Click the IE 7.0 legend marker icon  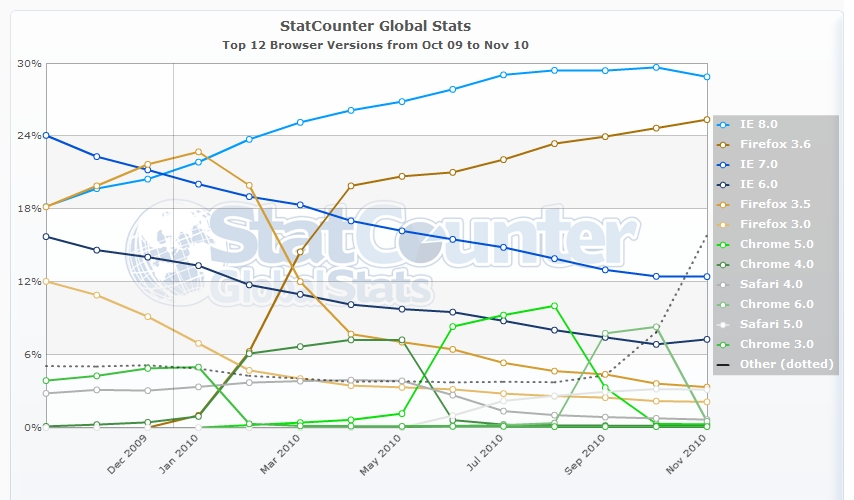click(x=723, y=164)
